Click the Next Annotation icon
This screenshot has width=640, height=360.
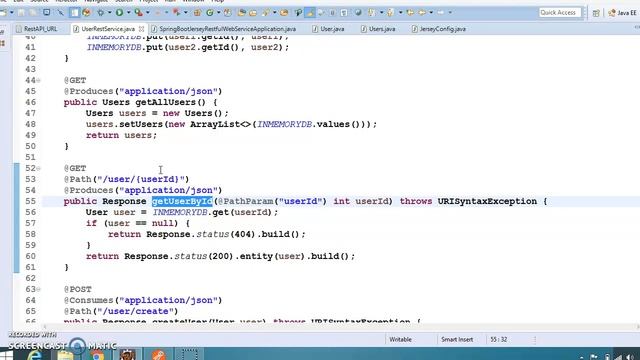(371, 13)
